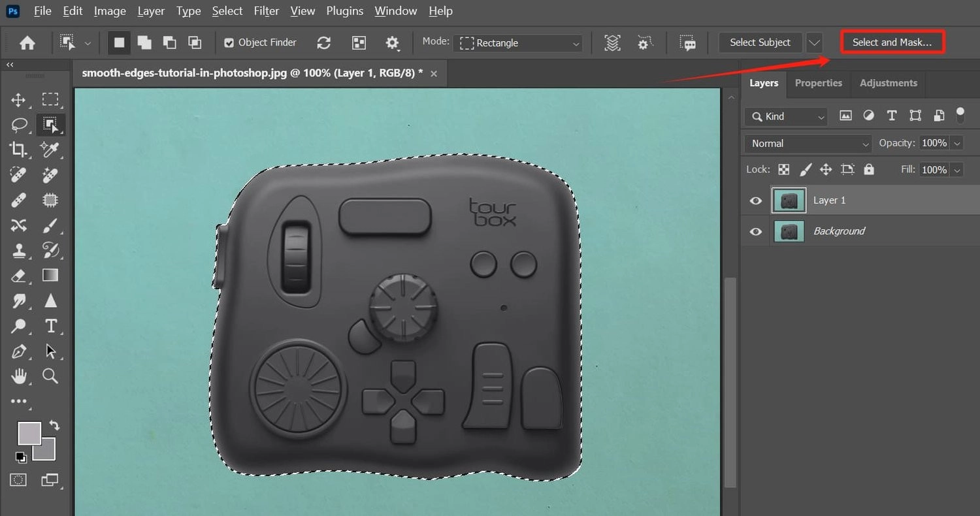Open the Layer menu
Screen dimensions: 980x516
click(151, 11)
